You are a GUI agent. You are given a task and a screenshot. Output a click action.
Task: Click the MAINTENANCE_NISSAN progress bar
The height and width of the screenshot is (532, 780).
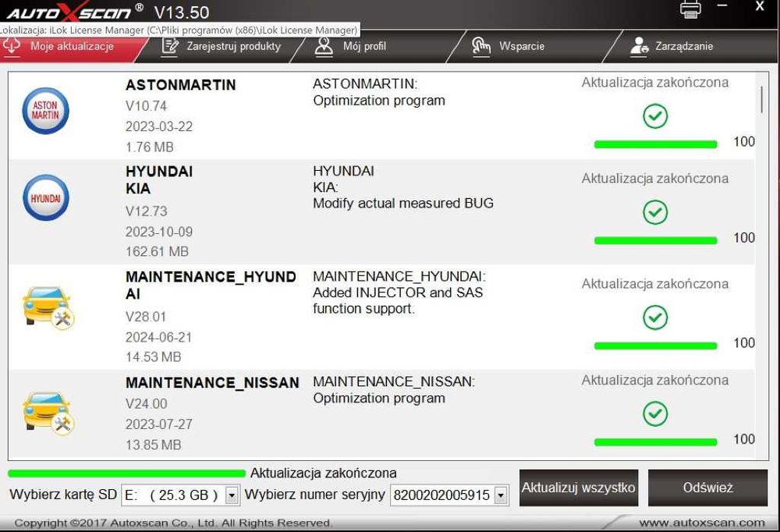pyautogui.click(x=656, y=442)
